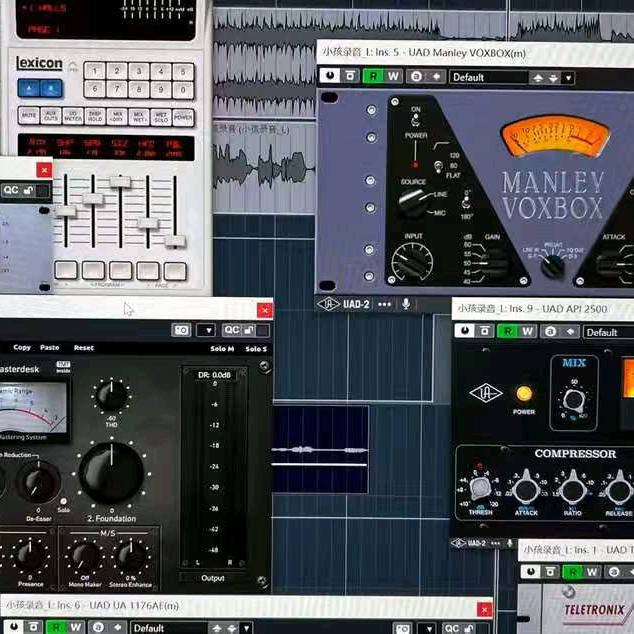The width and height of the screenshot is (634, 634).
Task: Click the A button on Lexicon remote
Action: click(x=29, y=89)
